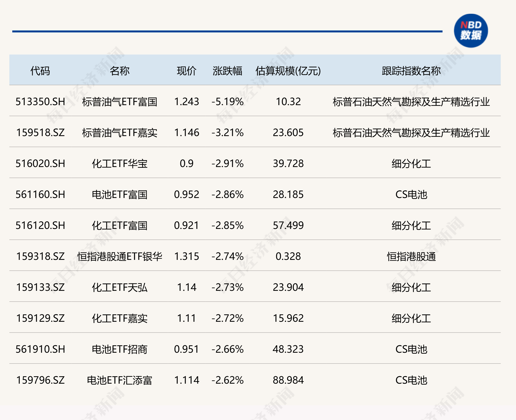Click the 估算规模(亿元) column header
The height and width of the screenshot is (420, 516).
pos(288,71)
